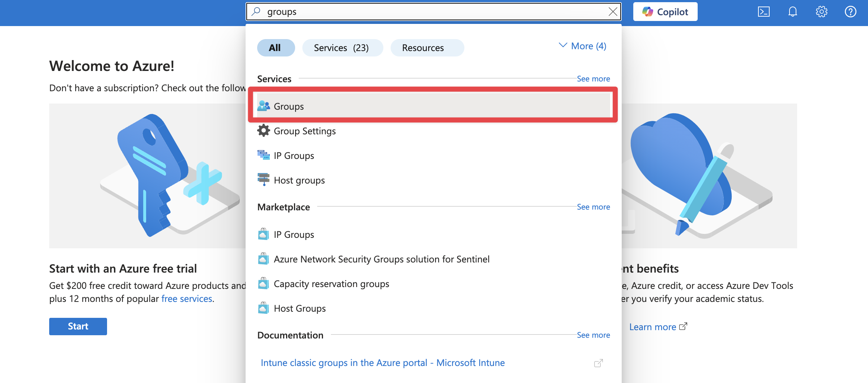This screenshot has width=868, height=383.
Task: Click the Sentinel solution marketplace bag icon
Action: pos(263,258)
